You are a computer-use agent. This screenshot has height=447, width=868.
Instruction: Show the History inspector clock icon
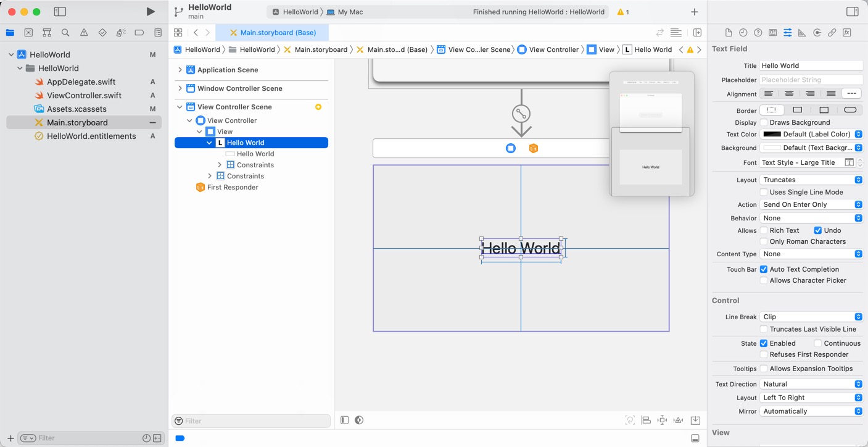pos(743,33)
